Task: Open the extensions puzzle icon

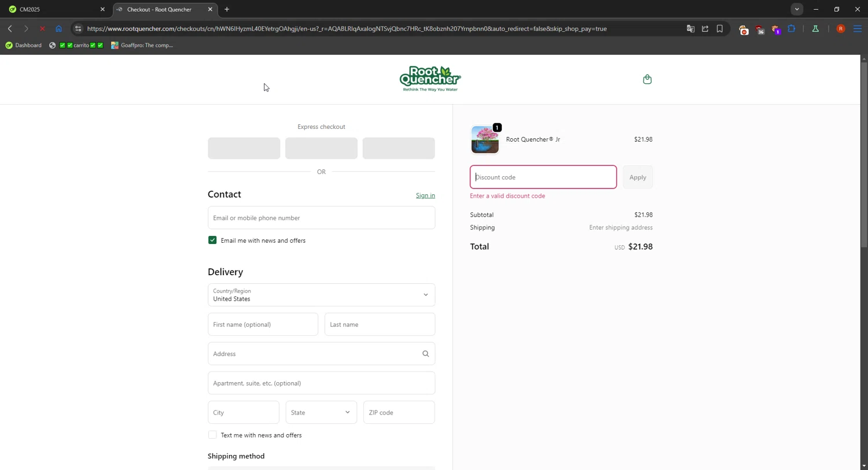Action: click(792, 28)
